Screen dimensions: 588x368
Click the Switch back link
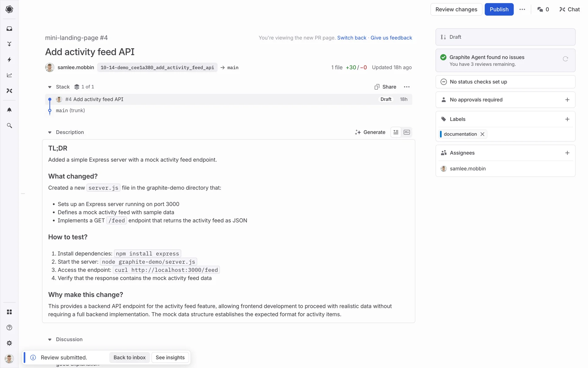(352, 38)
